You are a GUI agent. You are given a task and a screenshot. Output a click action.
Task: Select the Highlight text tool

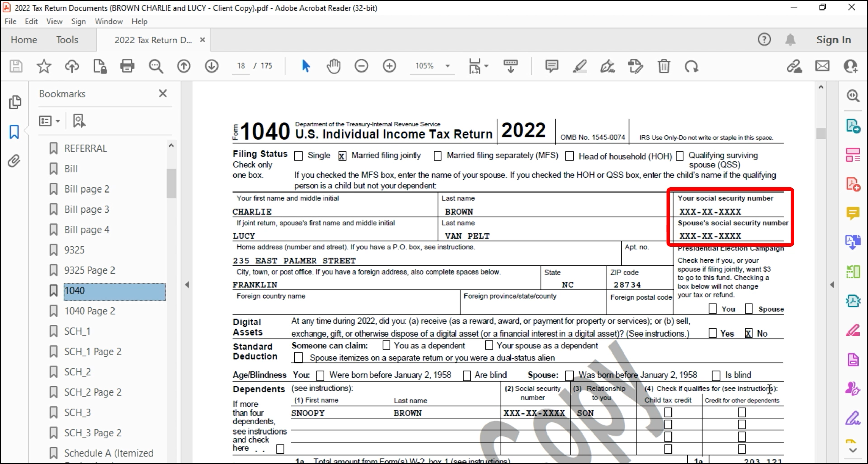point(580,66)
